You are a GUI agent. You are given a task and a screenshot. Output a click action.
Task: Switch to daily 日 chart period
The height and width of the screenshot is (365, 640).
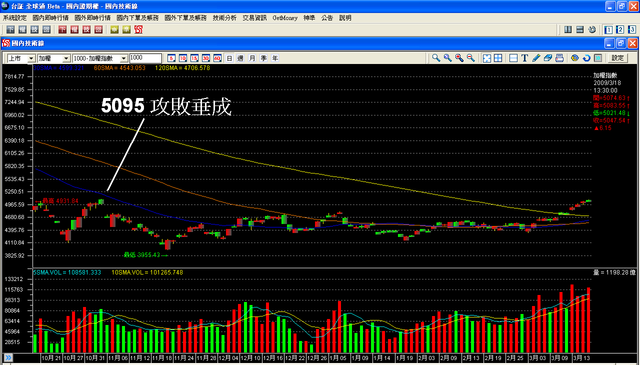coord(229,58)
